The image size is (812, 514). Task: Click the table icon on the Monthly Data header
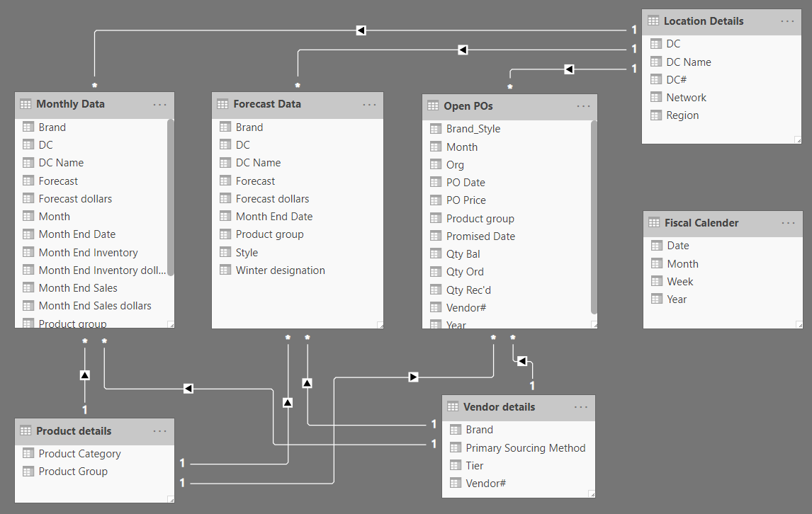26,104
